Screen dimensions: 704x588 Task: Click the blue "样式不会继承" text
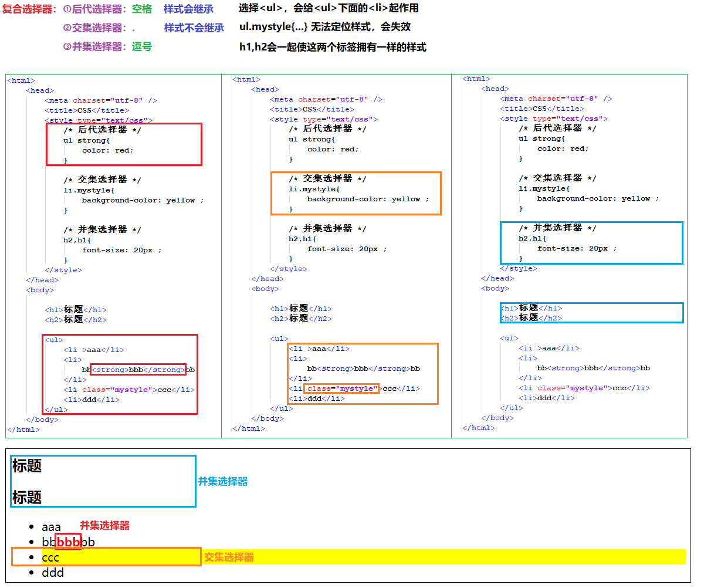tap(194, 28)
